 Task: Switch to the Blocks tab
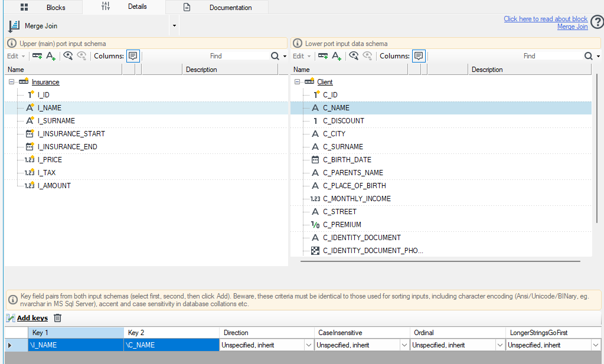pos(43,7)
